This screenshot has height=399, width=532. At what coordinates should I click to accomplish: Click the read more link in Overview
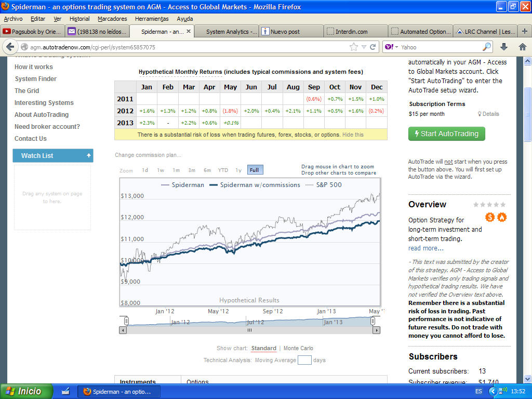(426, 248)
